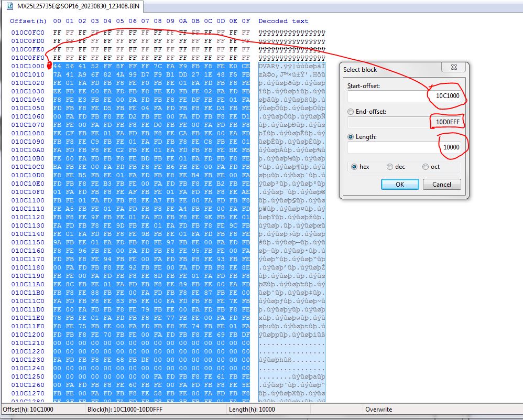This screenshot has height=420, width=523.
Task: Click the Select block dialog title
Action: 360,70
